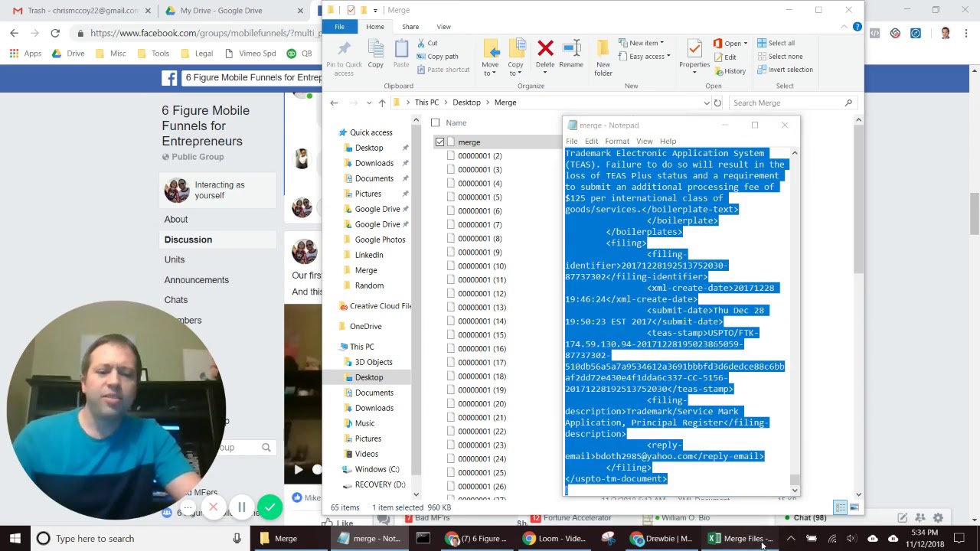Click Paste shortcut in ribbon
This screenshot has height=551, width=980.
tap(443, 70)
